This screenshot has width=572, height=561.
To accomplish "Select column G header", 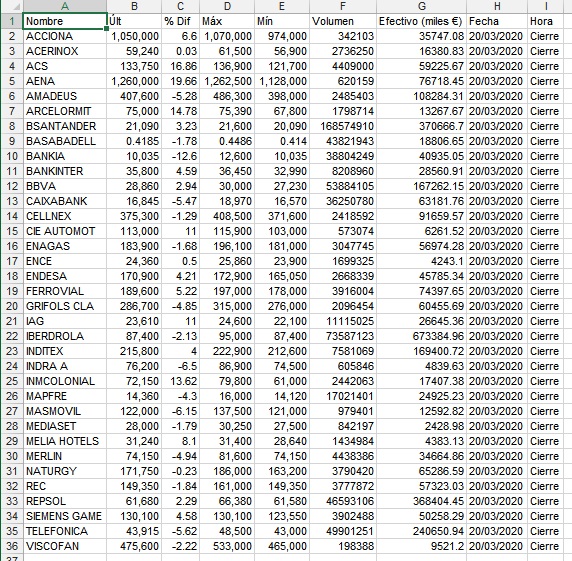I will click(x=421, y=6).
